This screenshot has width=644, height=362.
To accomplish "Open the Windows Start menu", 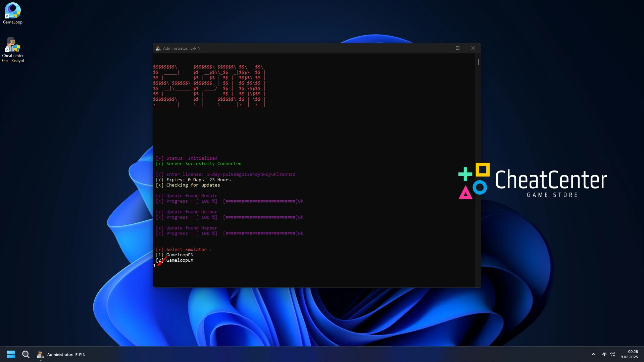I will tap(11, 354).
